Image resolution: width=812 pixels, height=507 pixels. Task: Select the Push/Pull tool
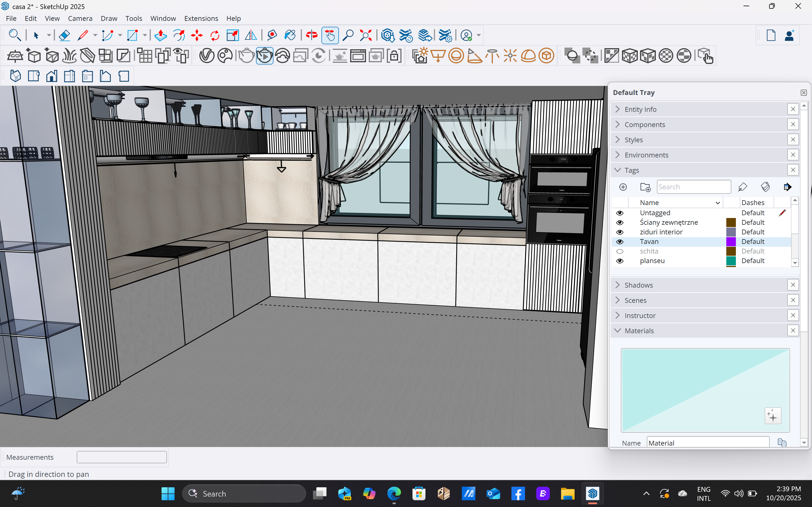tap(161, 35)
